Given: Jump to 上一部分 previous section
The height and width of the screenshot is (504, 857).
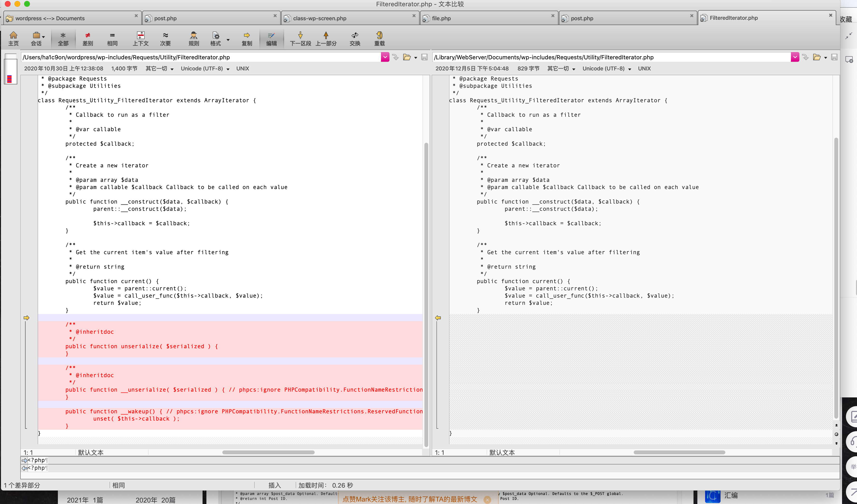Looking at the screenshot, I should [x=326, y=39].
